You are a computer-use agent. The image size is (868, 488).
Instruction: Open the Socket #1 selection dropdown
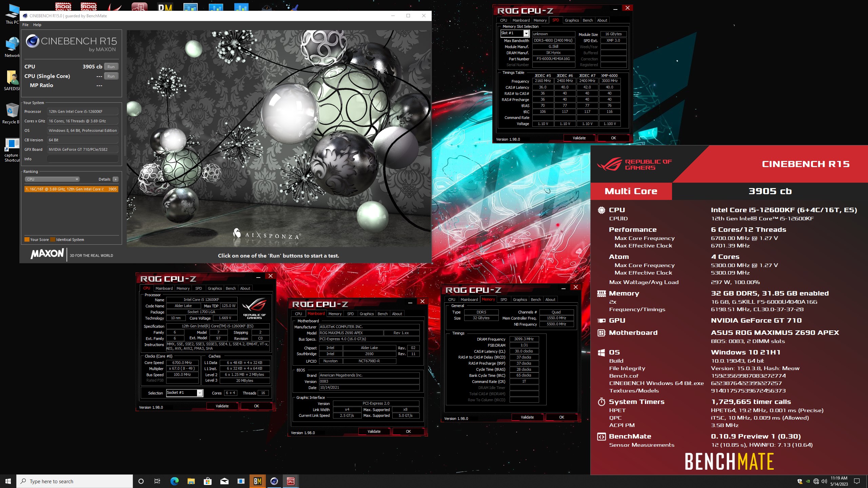point(200,393)
